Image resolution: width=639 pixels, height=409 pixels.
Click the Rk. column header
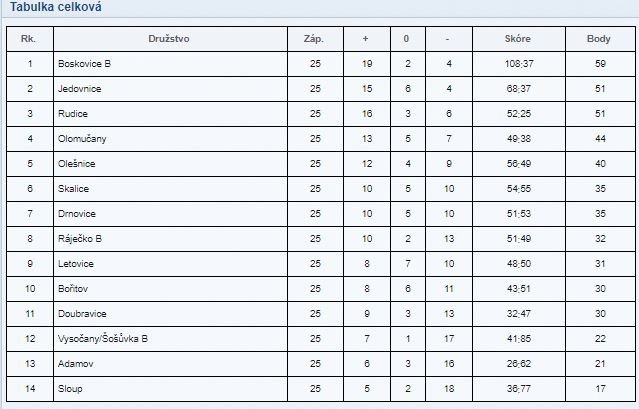point(28,39)
